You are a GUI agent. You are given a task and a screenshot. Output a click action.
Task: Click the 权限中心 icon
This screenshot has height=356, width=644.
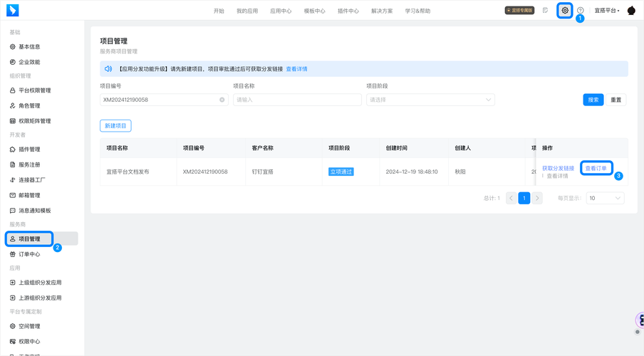coord(12,341)
